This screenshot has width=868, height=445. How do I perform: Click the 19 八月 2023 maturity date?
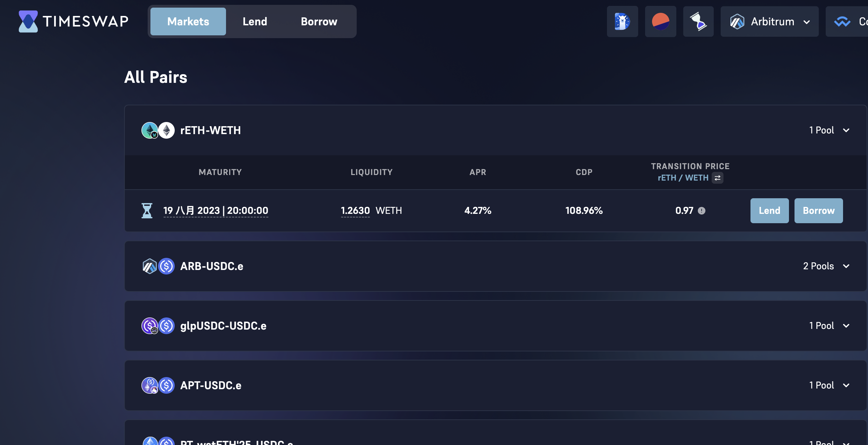click(x=216, y=211)
